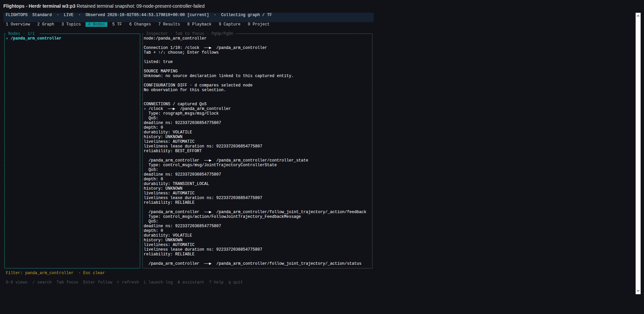Click the Filter: panda_arm_controller field

(40, 273)
